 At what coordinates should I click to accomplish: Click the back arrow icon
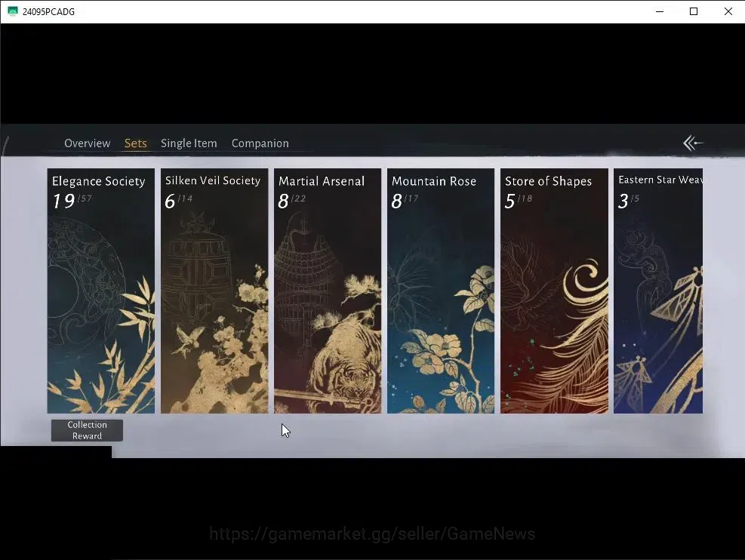click(x=693, y=143)
